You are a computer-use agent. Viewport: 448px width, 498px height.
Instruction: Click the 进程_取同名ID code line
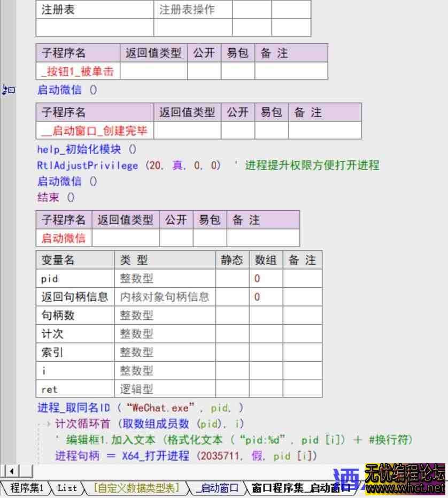tap(141, 408)
